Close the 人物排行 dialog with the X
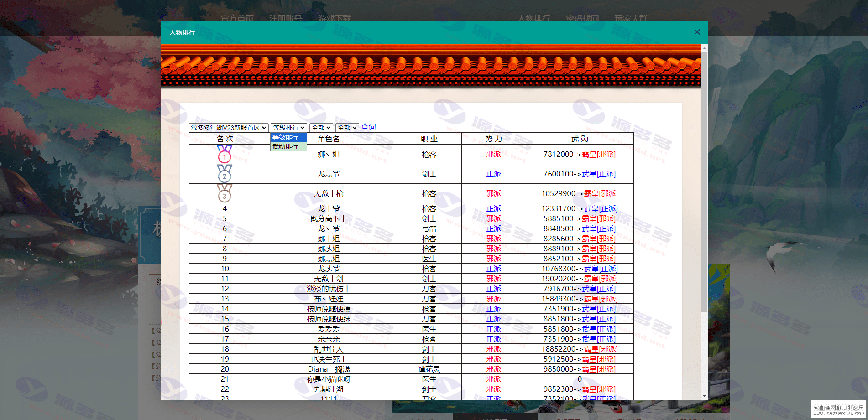868x420 pixels. pyautogui.click(x=697, y=32)
